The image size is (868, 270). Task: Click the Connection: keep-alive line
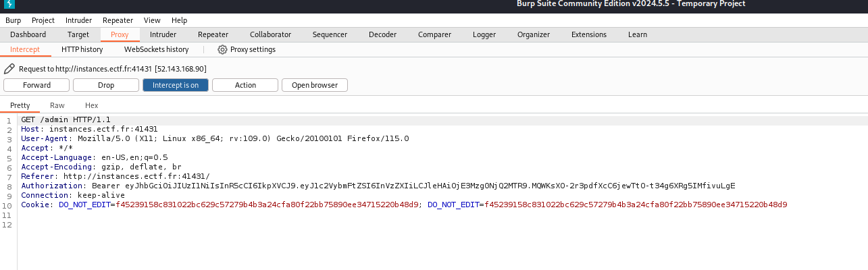pos(73,195)
